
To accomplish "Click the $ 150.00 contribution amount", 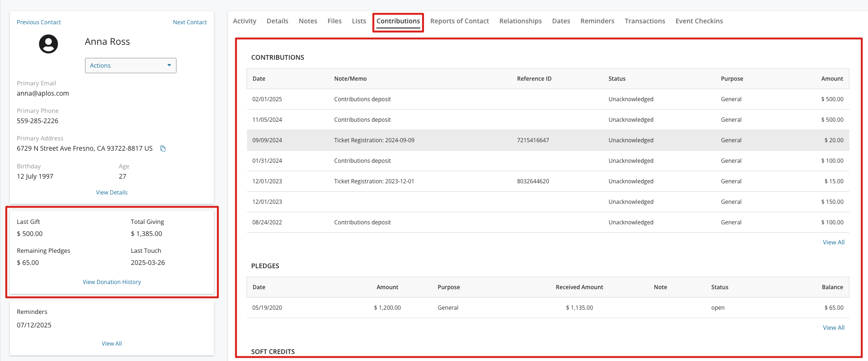I will tap(832, 202).
